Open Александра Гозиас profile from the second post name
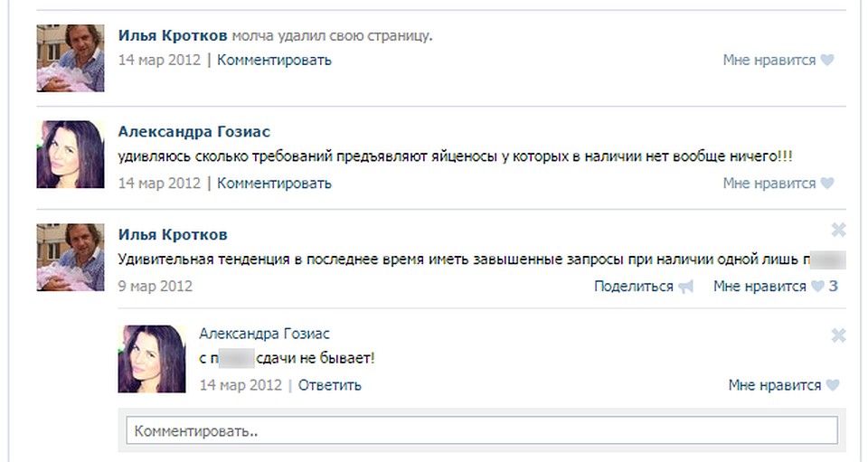The width and height of the screenshot is (868, 462). [194, 132]
